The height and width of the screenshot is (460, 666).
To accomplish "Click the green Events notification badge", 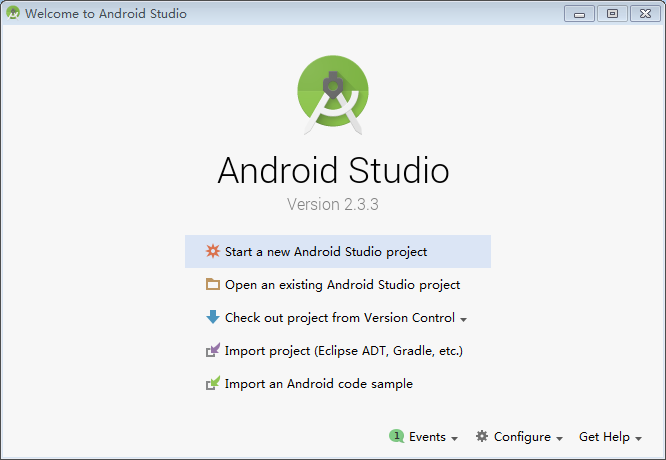I will 396,437.
